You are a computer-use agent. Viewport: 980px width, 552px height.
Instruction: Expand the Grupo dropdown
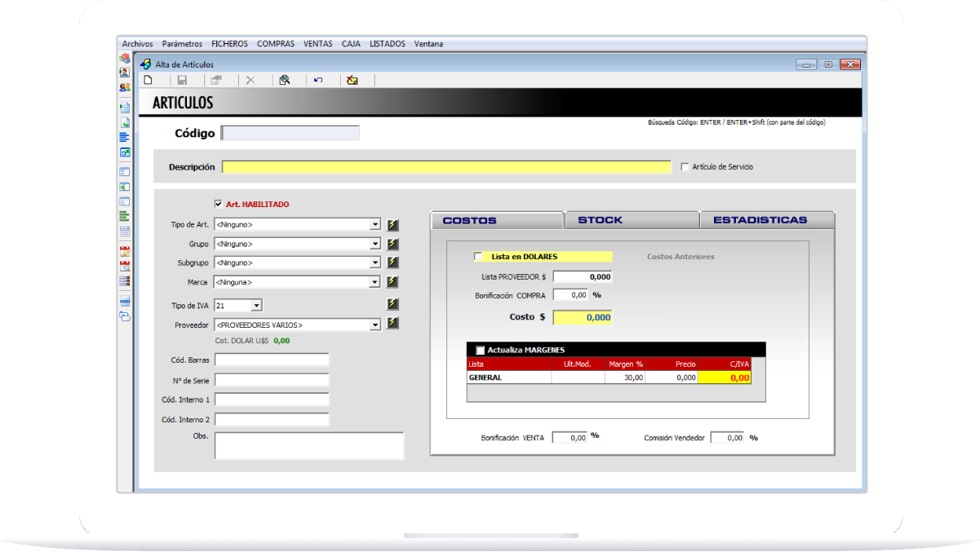click(x=375, y=244)
